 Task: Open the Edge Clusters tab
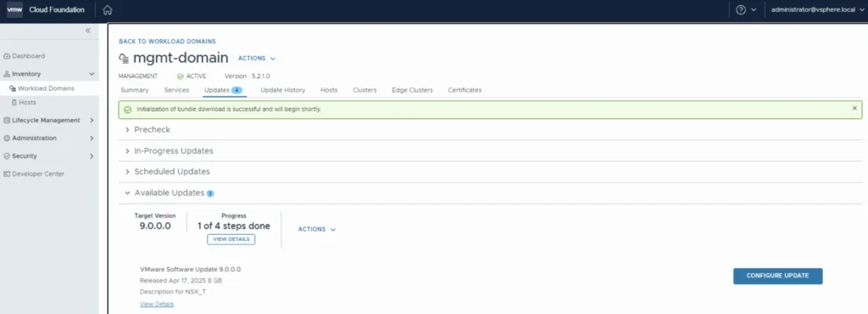[x=413, y=90]
